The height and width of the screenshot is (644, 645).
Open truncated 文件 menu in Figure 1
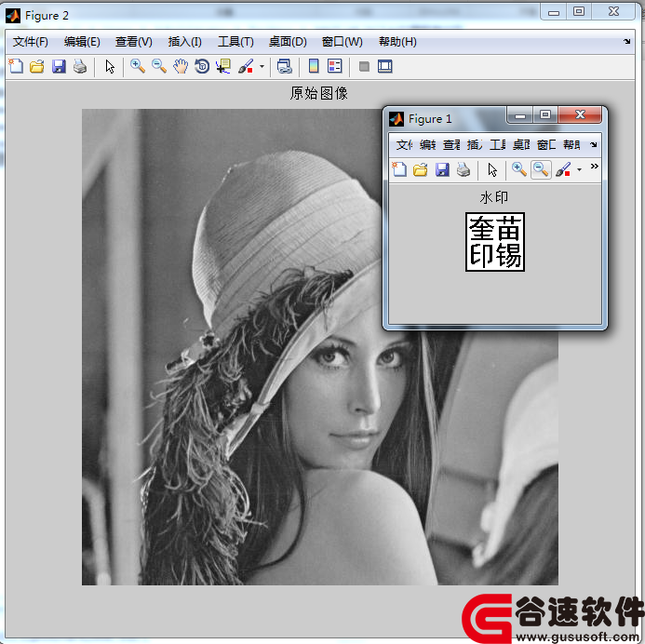(404, 145)
